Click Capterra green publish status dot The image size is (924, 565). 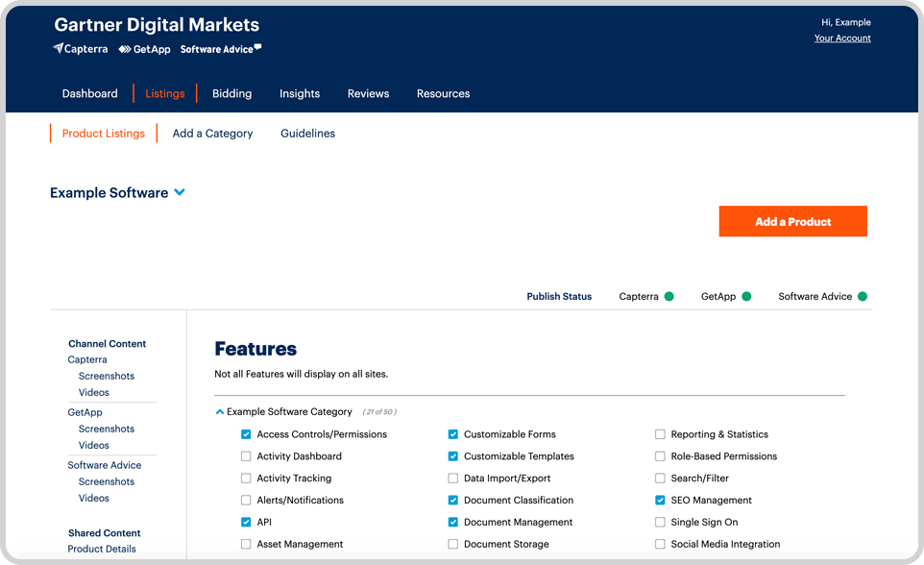pos(669,296)
